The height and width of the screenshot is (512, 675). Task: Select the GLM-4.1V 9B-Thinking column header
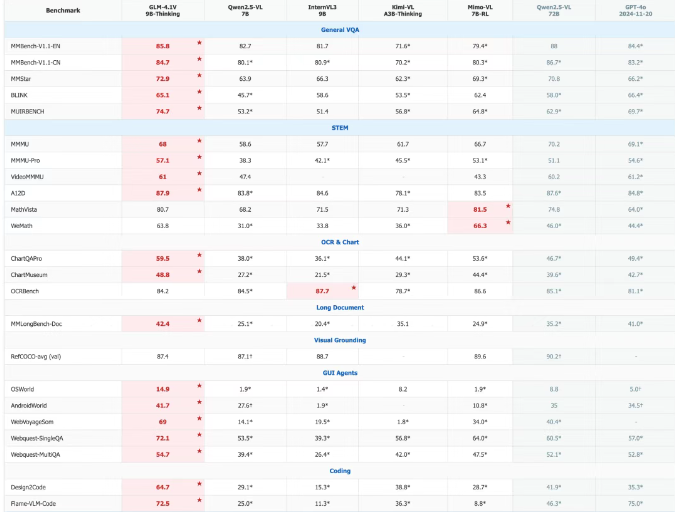pyautogui.click(x=163, y=10)
